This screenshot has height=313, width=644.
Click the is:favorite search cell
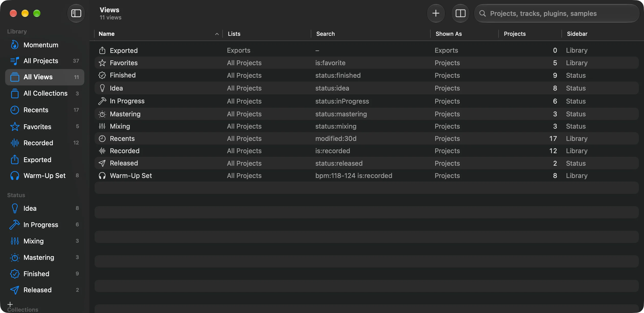click(330, 63)
